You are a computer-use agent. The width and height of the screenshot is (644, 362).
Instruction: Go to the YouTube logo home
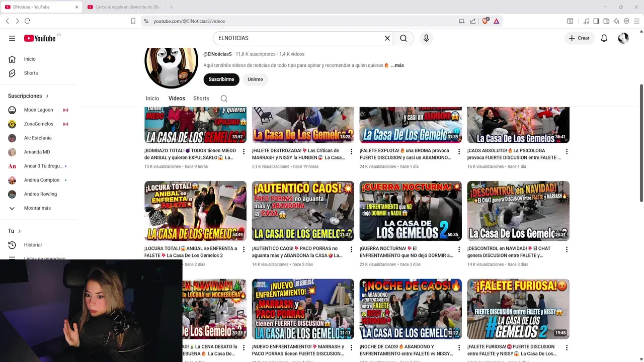coord(40,38)
